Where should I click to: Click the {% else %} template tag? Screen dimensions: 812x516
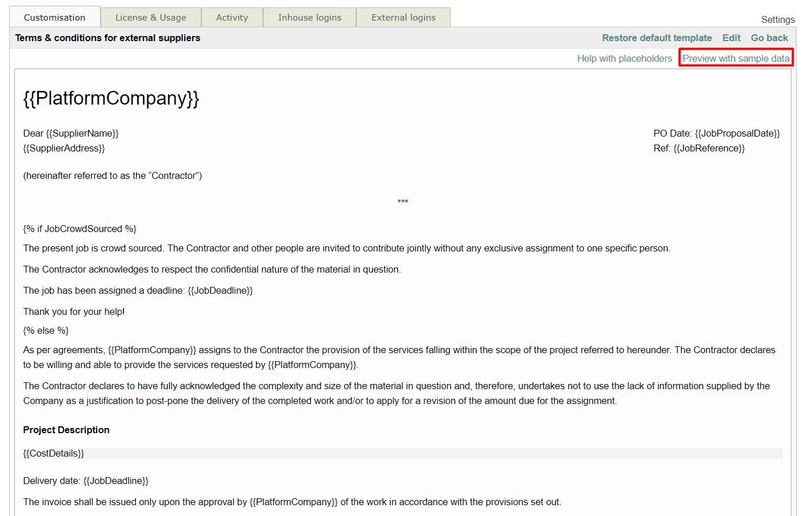tap(46, 330)
